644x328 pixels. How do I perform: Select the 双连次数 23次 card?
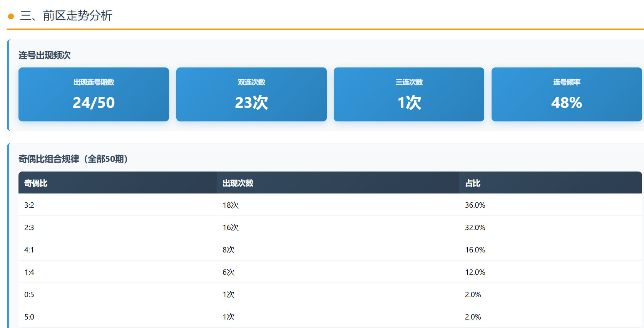[x=251, y=94]
